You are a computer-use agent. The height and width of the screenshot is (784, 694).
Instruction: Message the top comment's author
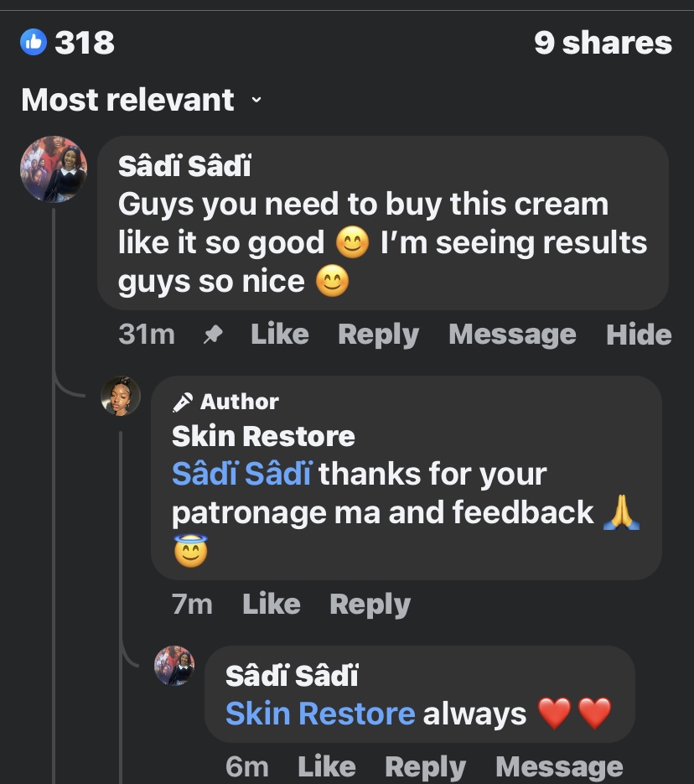pos(512,335)
